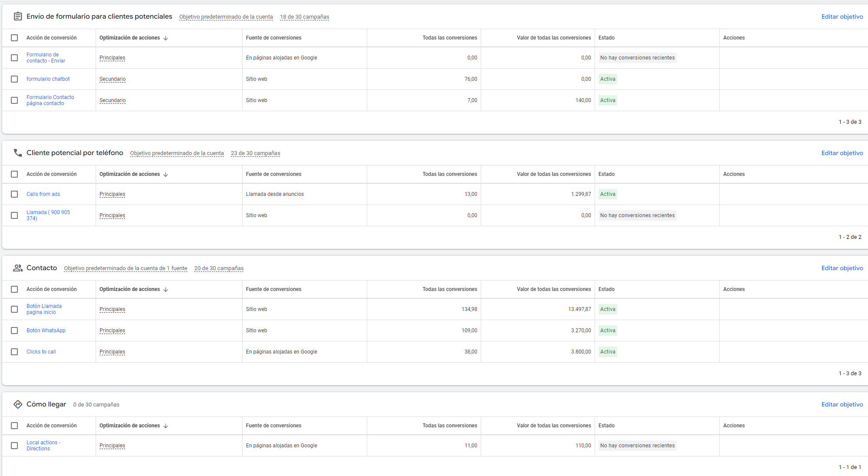Click the form clipboard icon beside Envío de formulario
Screen dimensions: 868x476
coord(18,17)
